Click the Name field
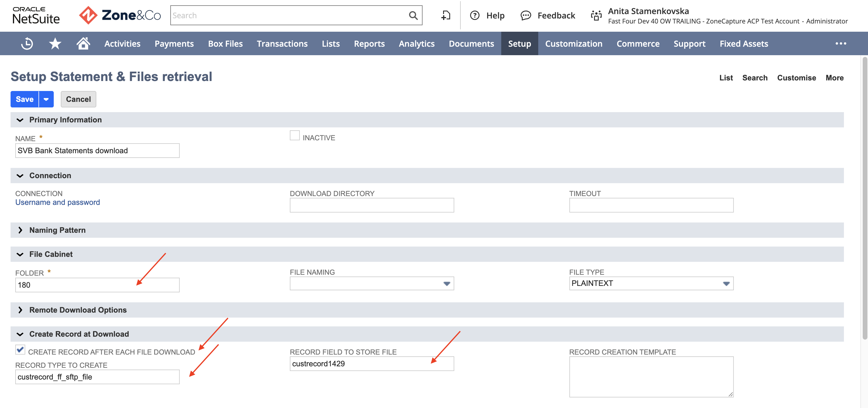The image size is (868, 408). [x=97, y=151]
